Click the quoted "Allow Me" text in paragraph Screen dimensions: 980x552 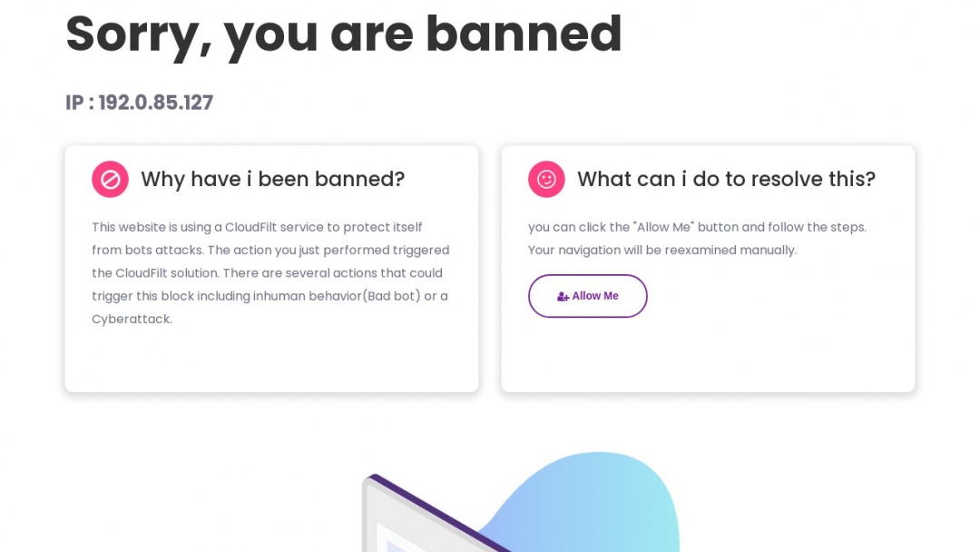663,227
